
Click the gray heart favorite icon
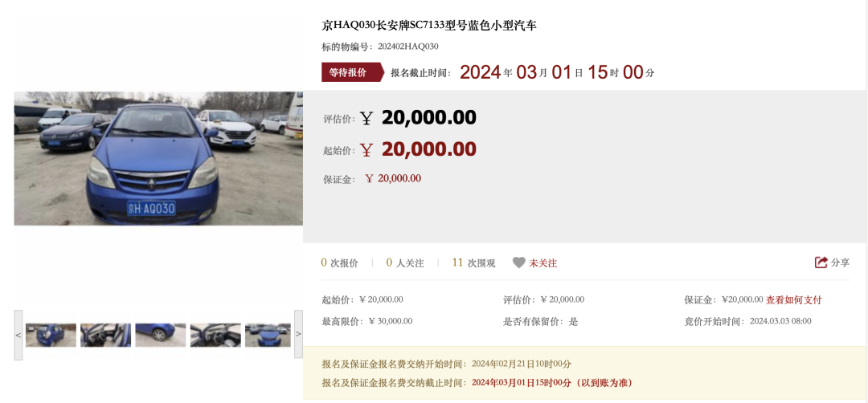(x=518, y=263)
